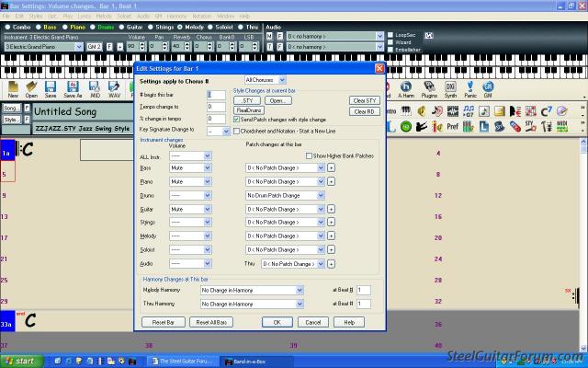Click the conductor silhouette icon

[x=422, y=127]
